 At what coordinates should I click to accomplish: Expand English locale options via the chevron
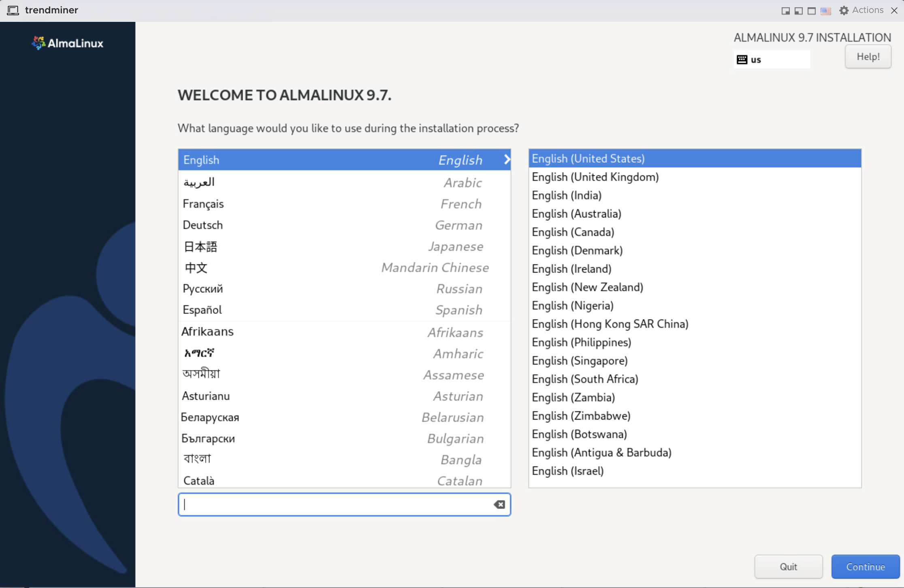tap(506, 160)
